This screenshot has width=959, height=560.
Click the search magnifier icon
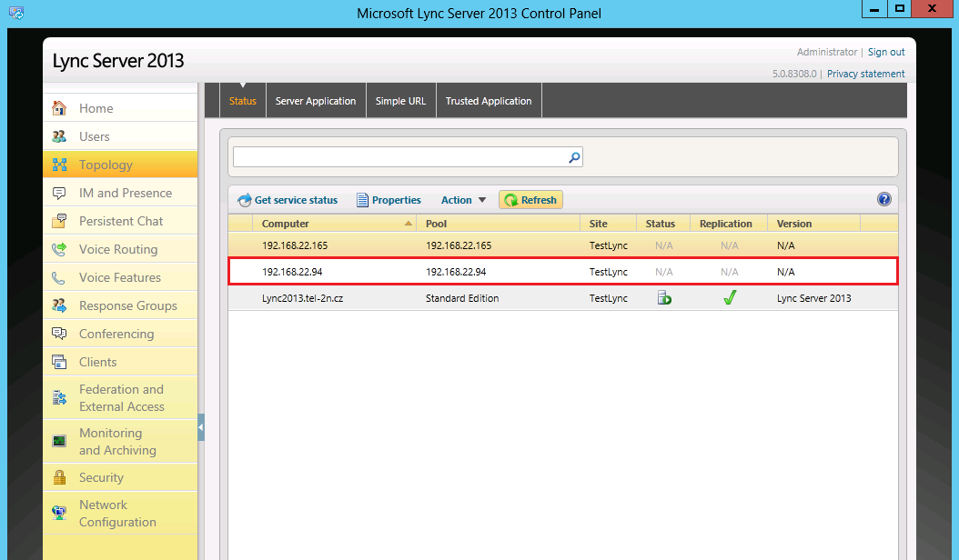pyautogui.click(x=574, y=157)
